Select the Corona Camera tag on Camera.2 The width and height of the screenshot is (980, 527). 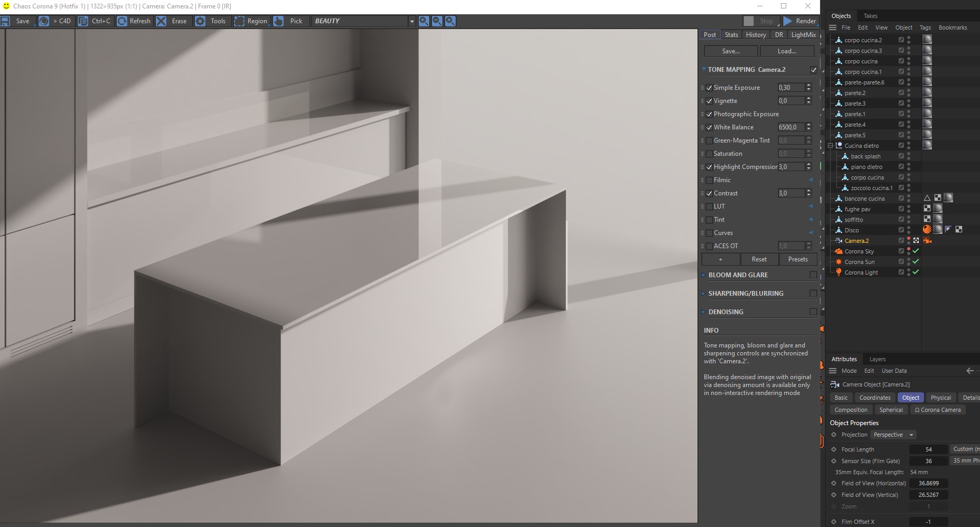[927, 240]
